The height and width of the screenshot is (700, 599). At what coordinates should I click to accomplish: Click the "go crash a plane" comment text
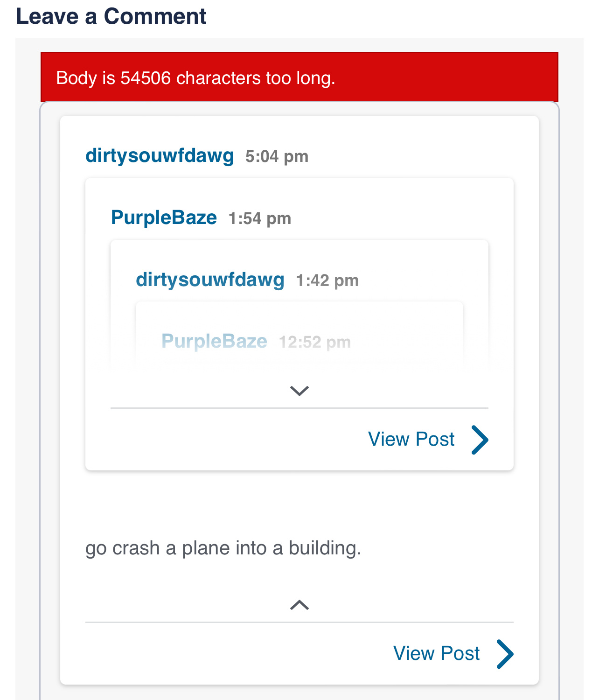click(223, 548)
